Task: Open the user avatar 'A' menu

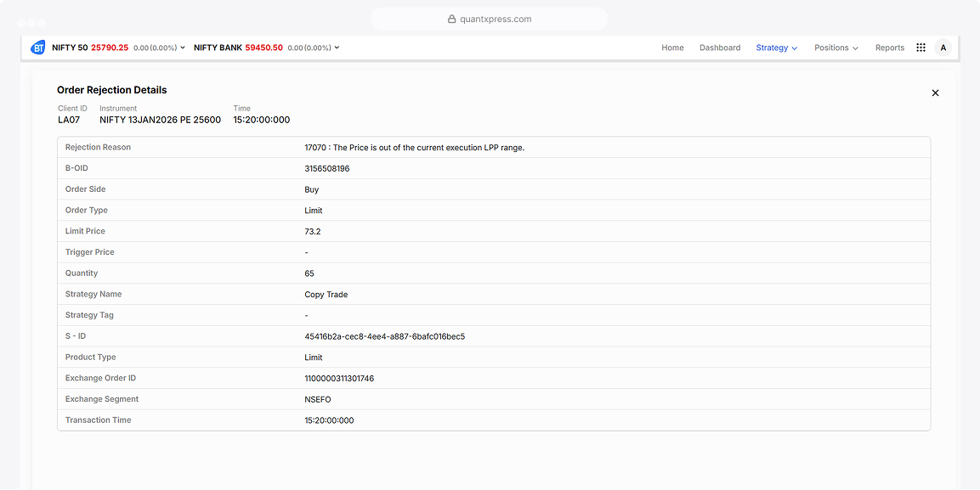Action: coord(943,48)
